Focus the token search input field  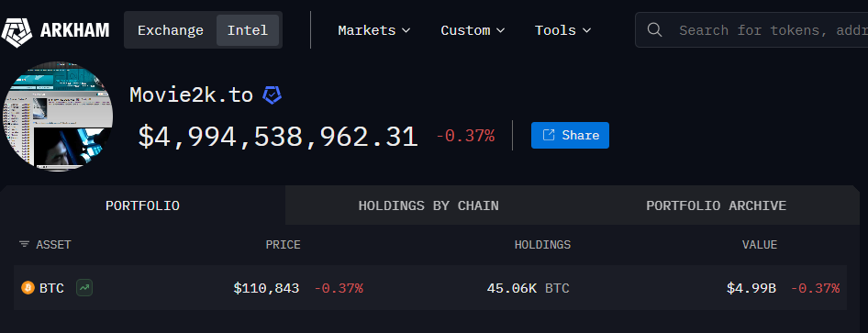click(770, 30)
